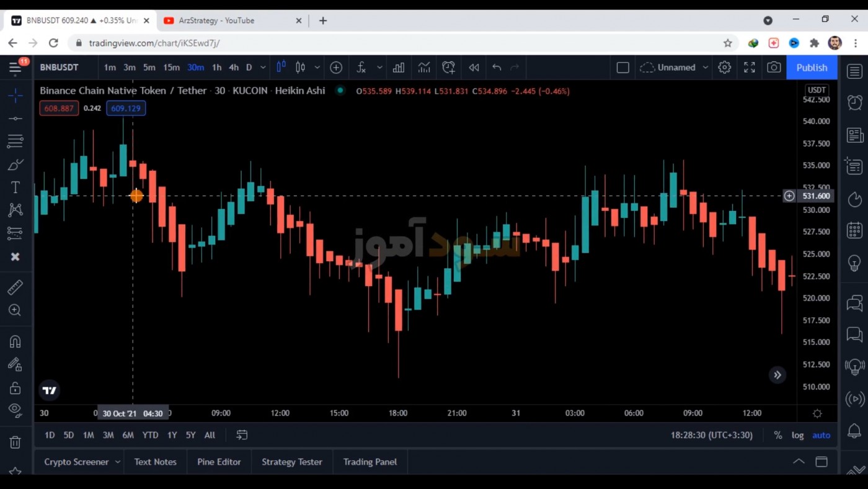The height and width of the screenshot is (489, 868).
Task: Click the blue 609.129 buy price button
Action: click(126, 108)
